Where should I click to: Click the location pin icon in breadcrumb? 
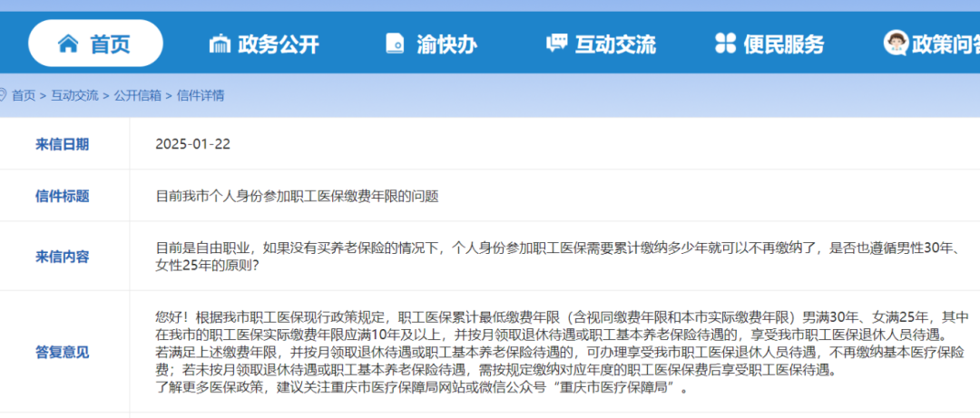click(x=2, y=95)
